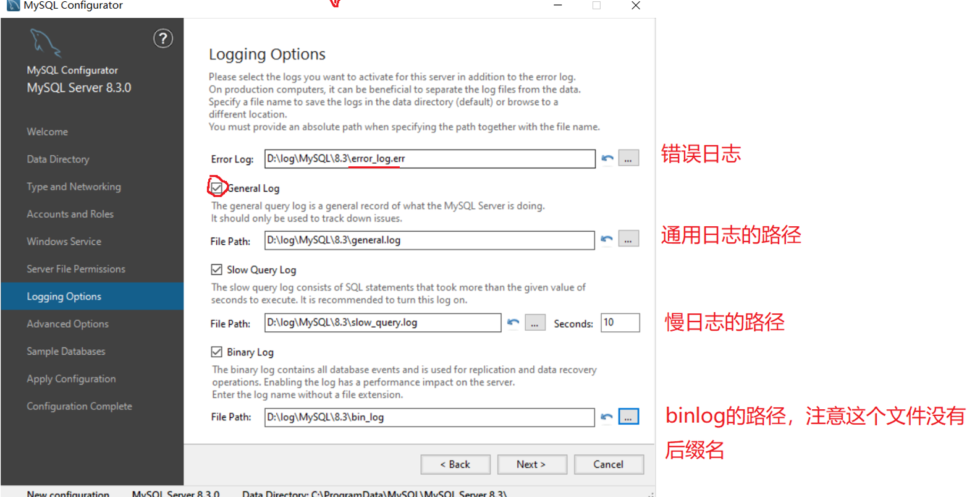Toggle the Slow Query Log checkbox

tap(216, 270)
